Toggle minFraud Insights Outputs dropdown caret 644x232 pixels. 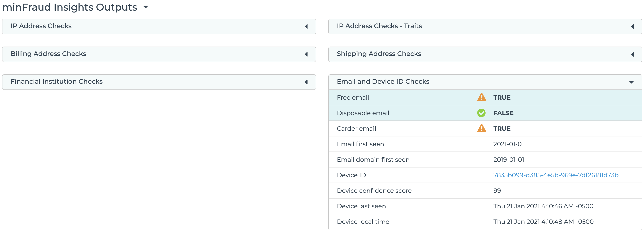point(145,7)
